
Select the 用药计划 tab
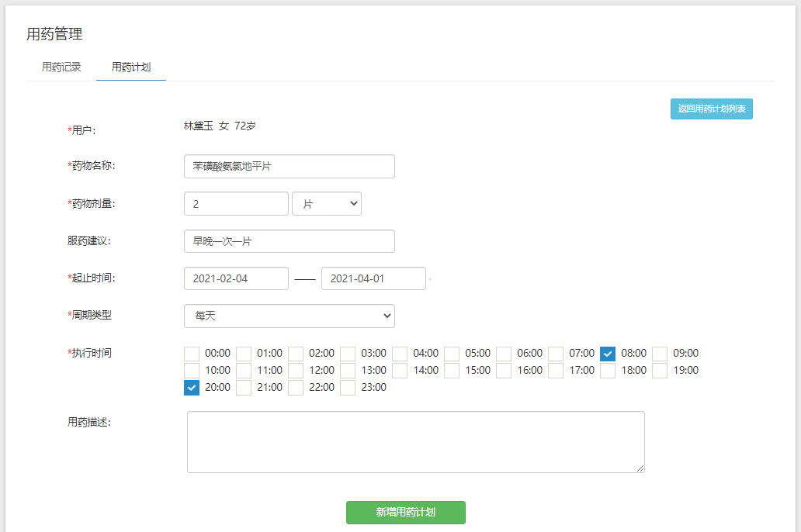coord(130,67)
